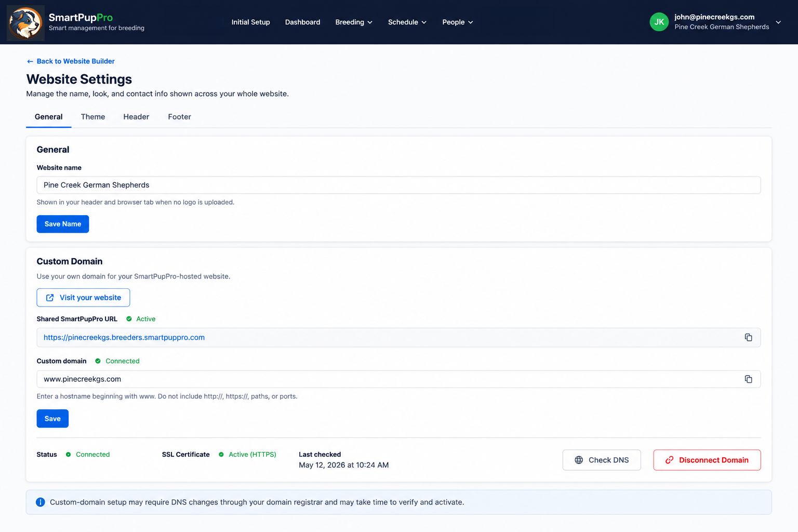Click the Check DNS button

[602, 460]
